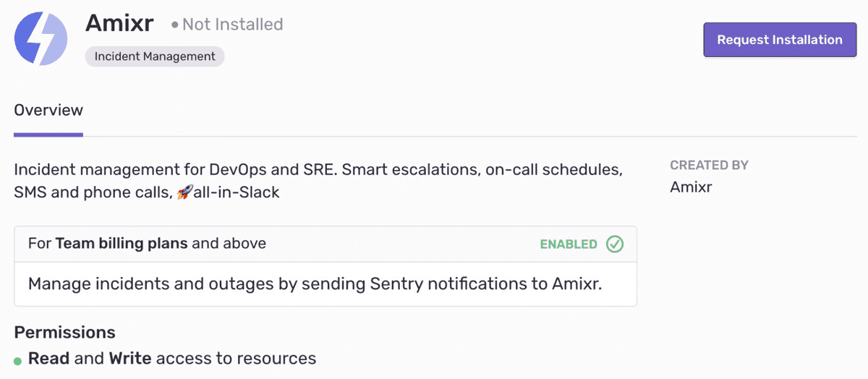Click the gray Not Installed status dot
The width and height of the screenshot is (868, 379).
coord(174,25)
